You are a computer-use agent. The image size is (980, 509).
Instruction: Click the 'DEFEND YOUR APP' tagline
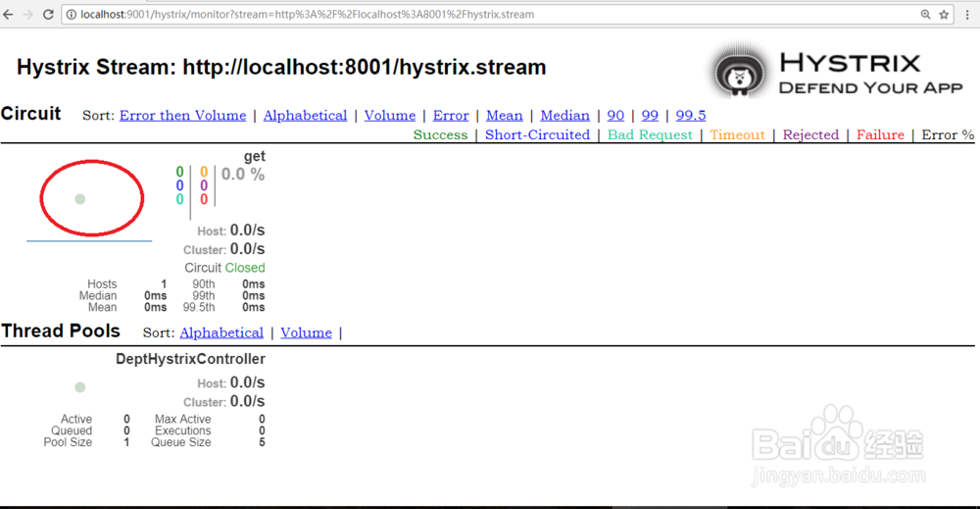870,88
